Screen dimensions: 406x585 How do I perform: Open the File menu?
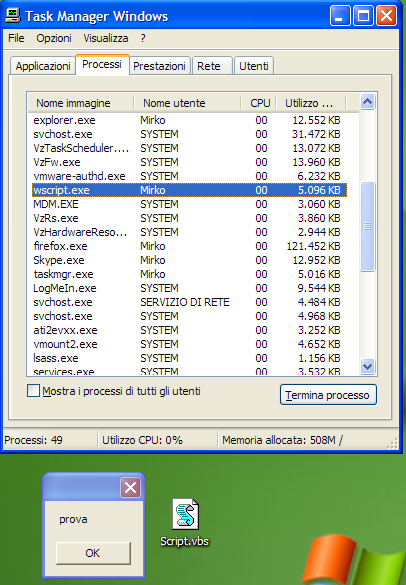(x=16, y=38)
